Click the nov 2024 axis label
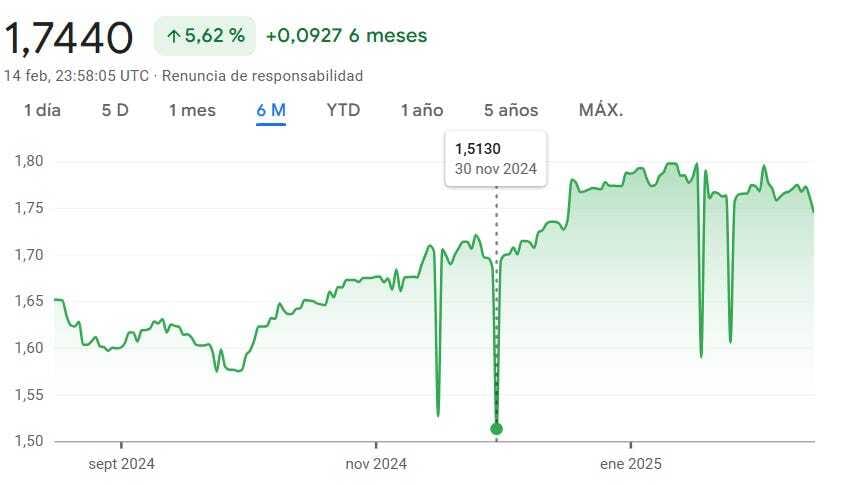 tap(376, 464)
